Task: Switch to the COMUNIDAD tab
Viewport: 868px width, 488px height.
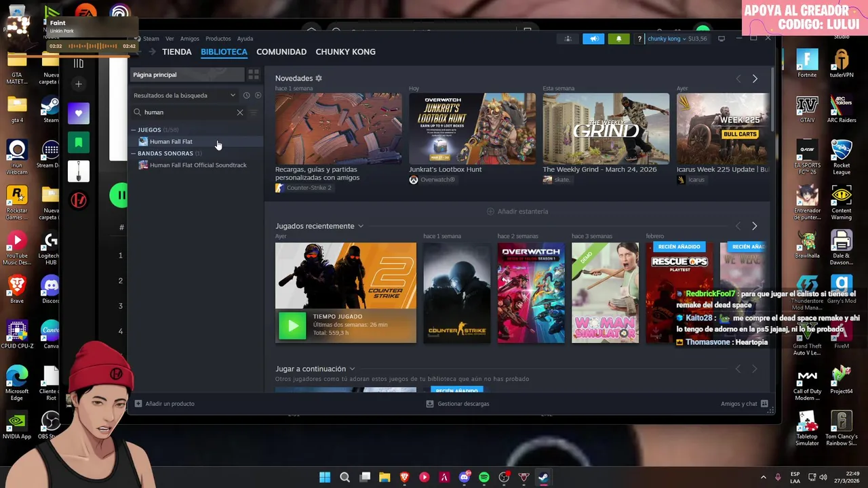Action: (x=281, y=52)
